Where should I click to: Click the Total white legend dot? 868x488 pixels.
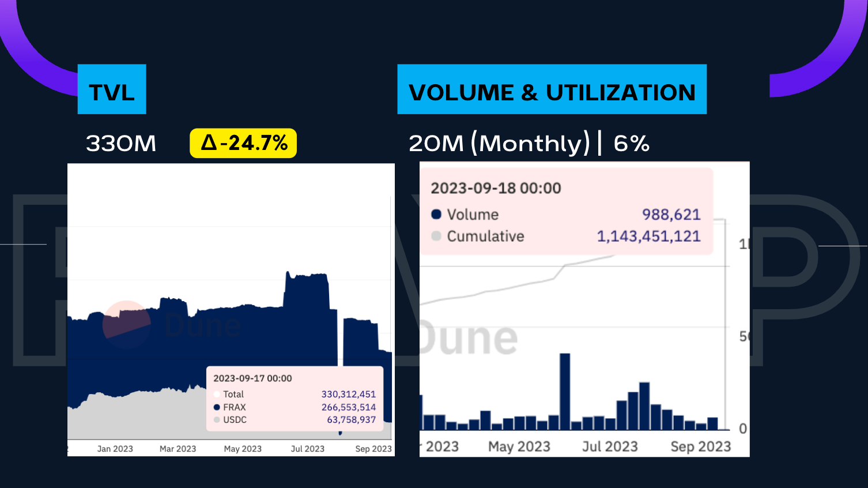[217, 395]
